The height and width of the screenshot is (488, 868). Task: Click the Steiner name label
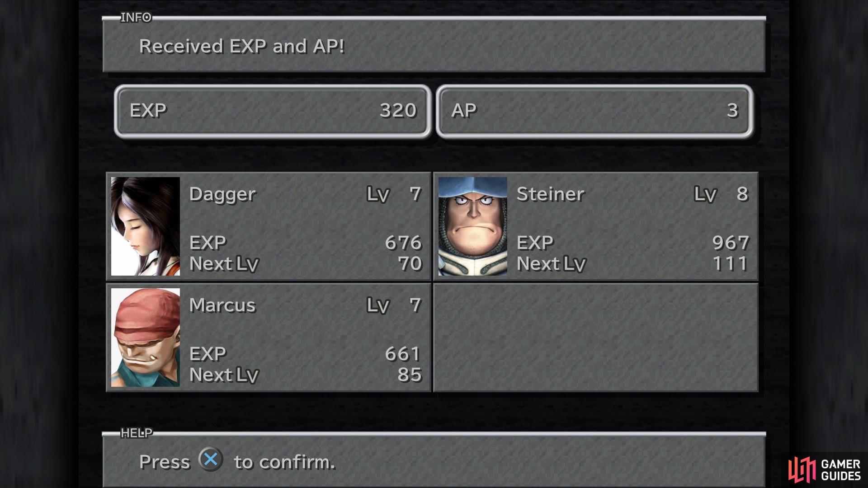(551, 194)
